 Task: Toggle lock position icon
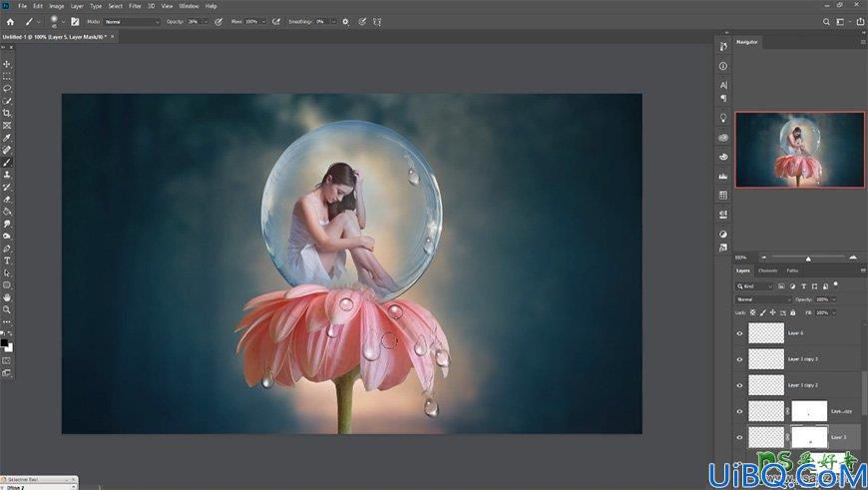773,312
